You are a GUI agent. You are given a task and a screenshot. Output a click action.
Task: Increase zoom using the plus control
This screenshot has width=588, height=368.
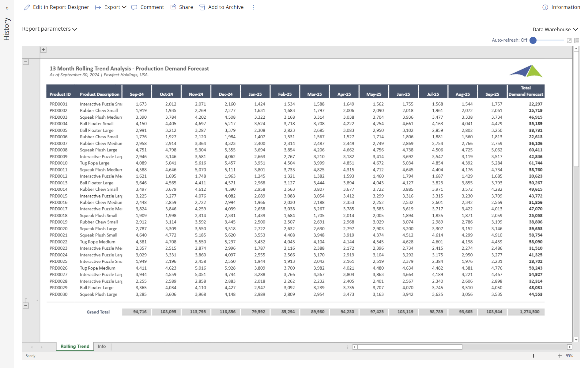tap(560, 356)
